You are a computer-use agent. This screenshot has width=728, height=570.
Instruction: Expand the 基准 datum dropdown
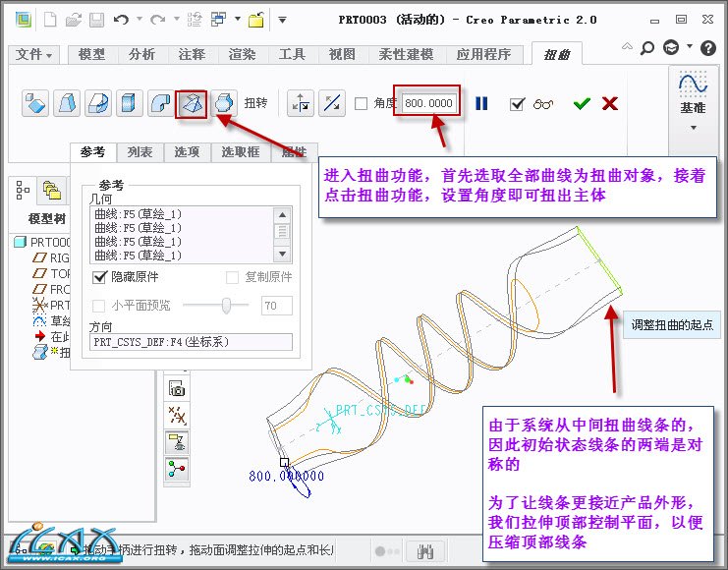pos(694,128)
